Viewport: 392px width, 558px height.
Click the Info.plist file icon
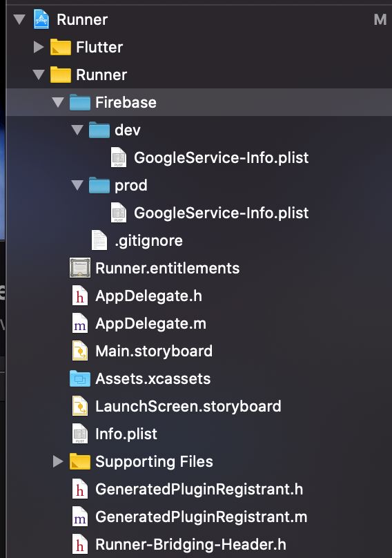(79, 434)
